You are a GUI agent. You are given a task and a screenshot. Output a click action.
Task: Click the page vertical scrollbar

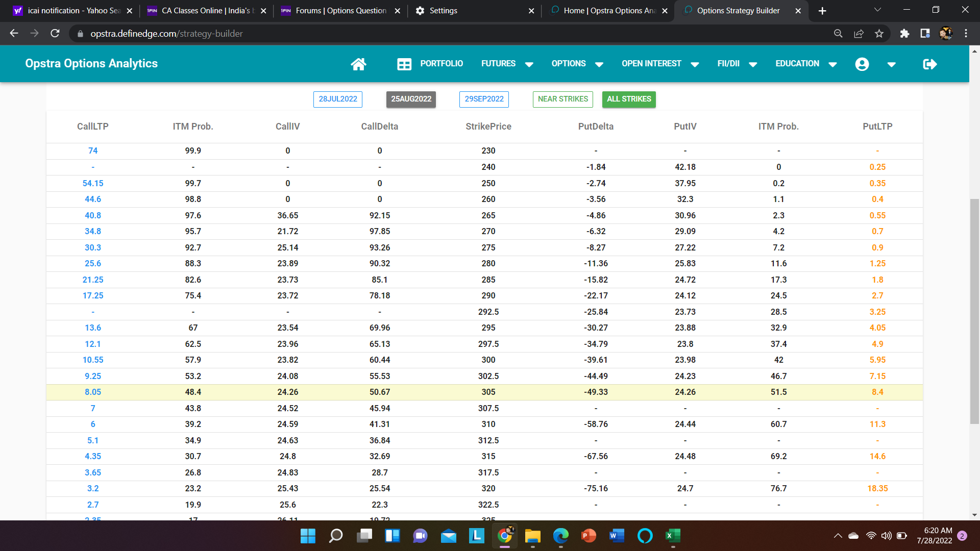974,311
